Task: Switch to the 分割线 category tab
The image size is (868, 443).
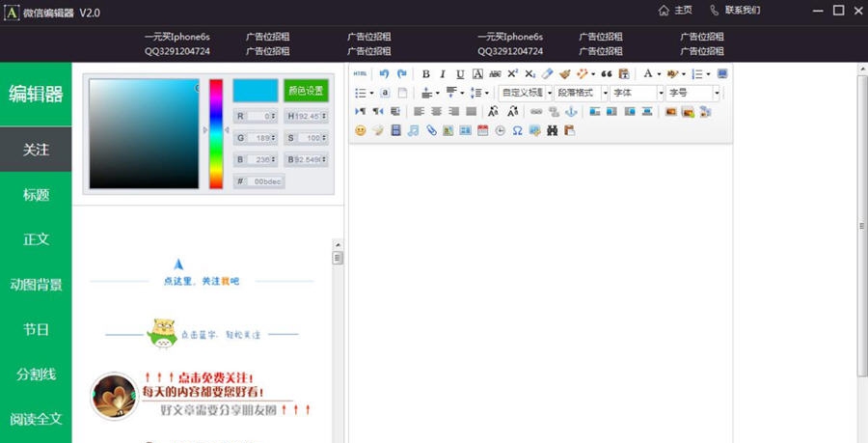Action: tap(36, 374)
